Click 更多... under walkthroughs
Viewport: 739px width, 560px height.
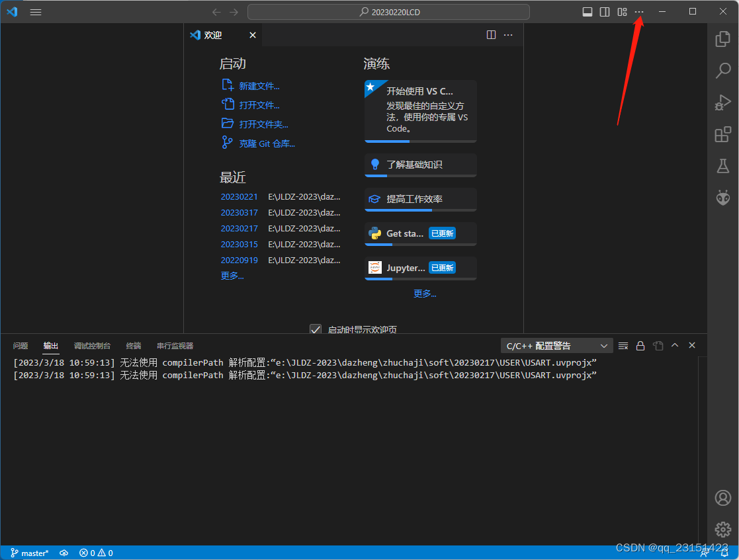[x=425, y=294]
